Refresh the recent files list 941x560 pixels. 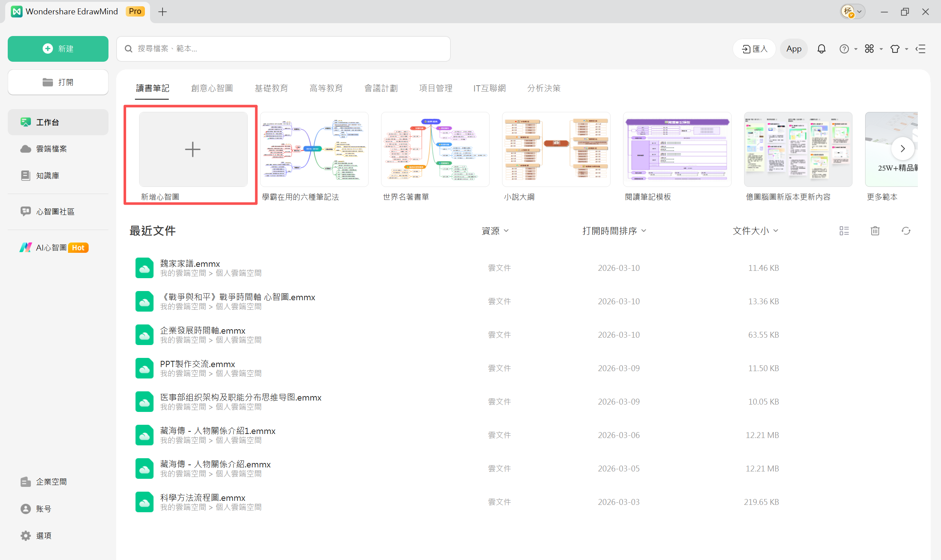(906, 230)
